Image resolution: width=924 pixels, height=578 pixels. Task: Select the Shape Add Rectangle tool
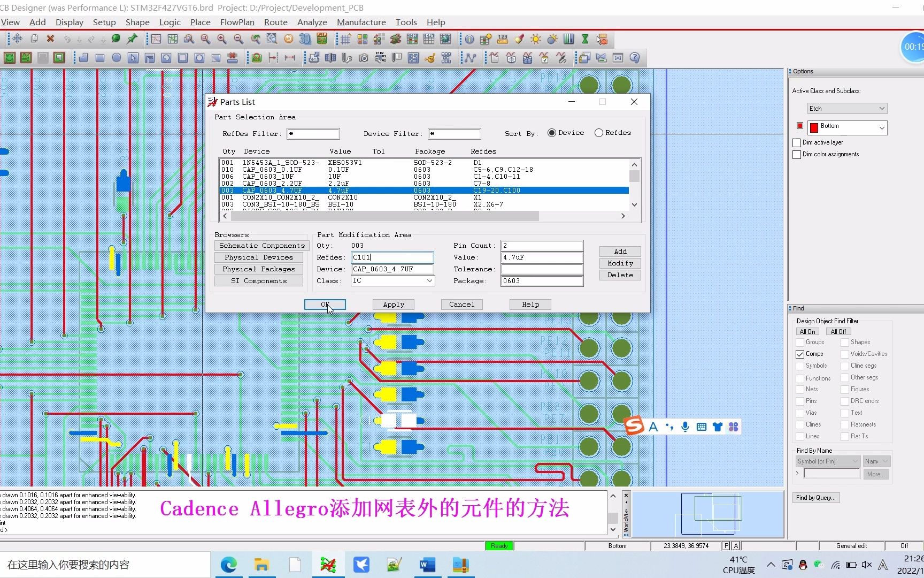pos(100,58)
